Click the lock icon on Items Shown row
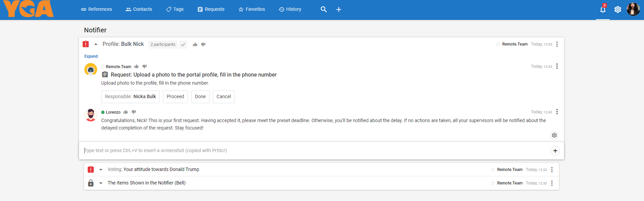This screenshot has height=201, width=644. point(91,183)
